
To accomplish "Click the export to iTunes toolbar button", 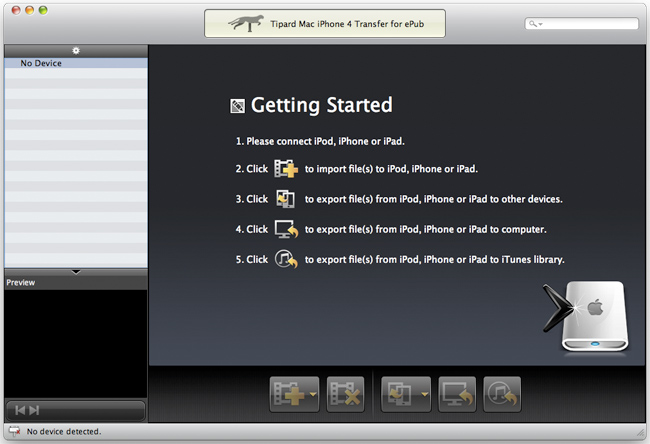I will pyautogui.click(x=502, y=394).
